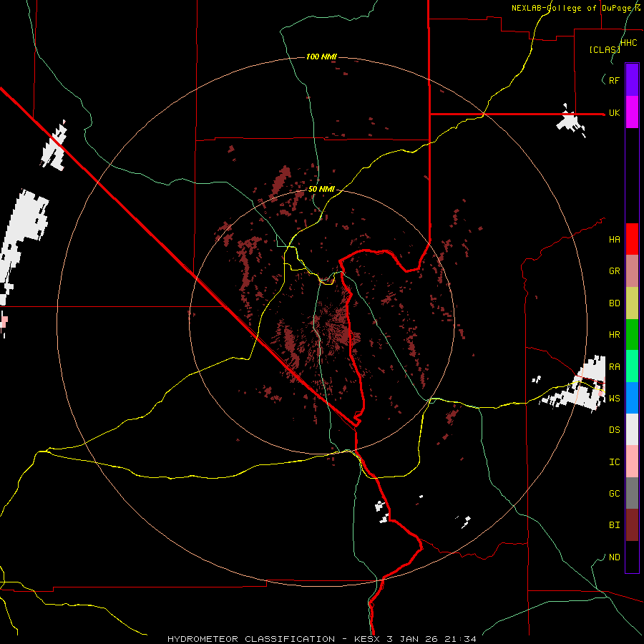Select the gray GC legend swatch
Viewport: 644px width, 644px height.
tap(632, 493)
